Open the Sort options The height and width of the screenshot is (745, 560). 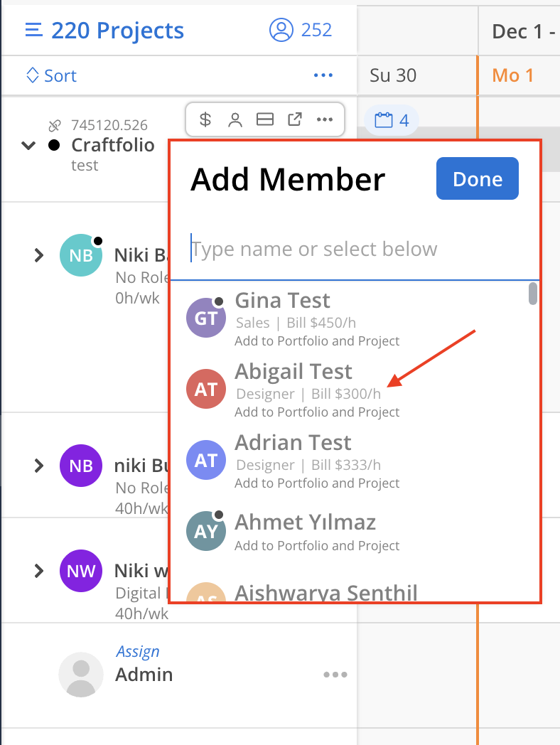click(x=51, y=75)
